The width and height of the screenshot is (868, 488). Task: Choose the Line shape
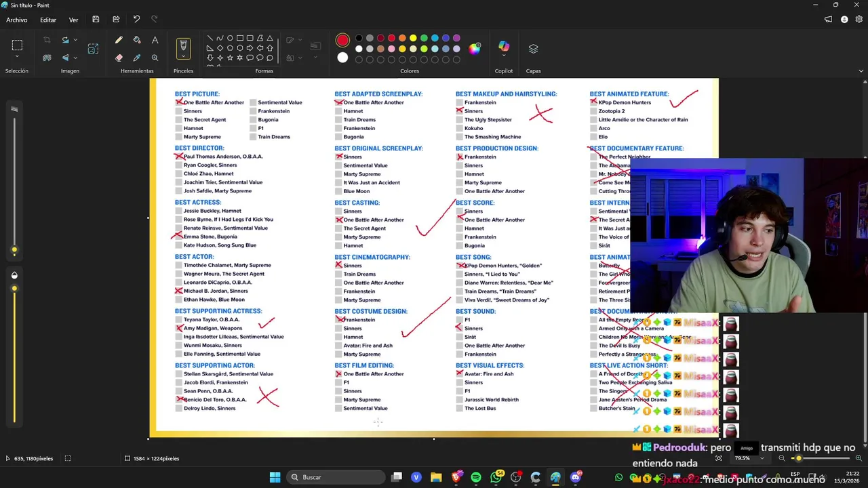click(210, 38)
